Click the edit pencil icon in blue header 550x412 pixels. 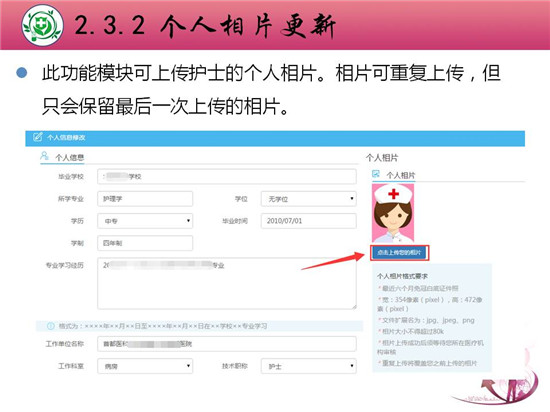point(38,137)
